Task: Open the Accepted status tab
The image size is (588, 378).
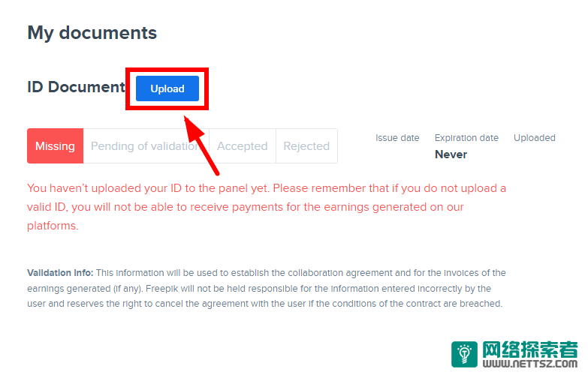Action: [x=242, y=146]
